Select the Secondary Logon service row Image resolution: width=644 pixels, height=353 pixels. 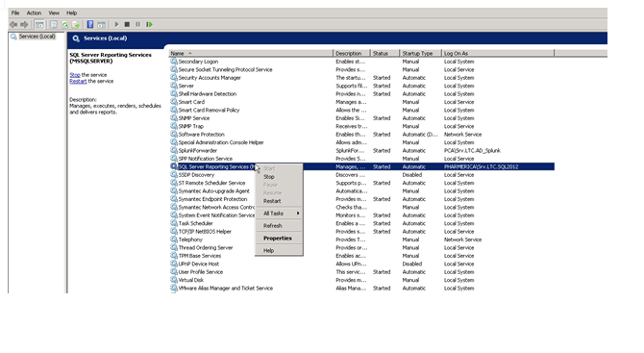pyautogui.click(x=361, y=62)
